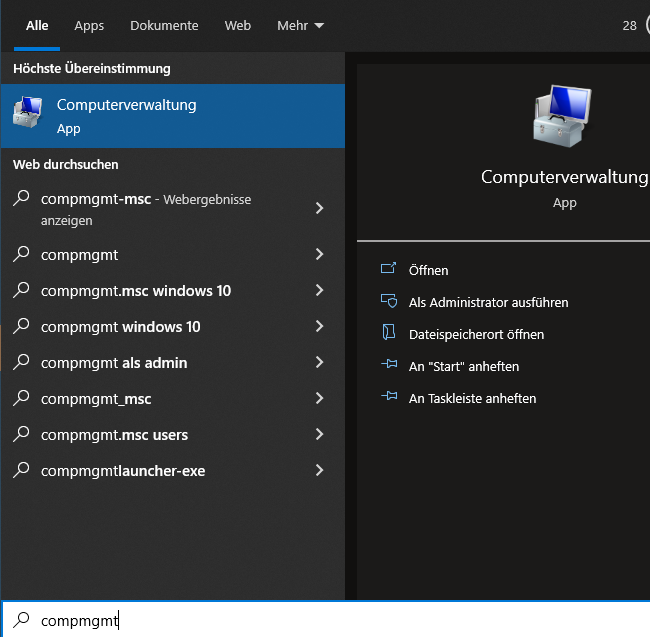The image size is (650, 637).
Task: Click Öffnen to open Computerverwaltung
Action: [x=429, y=270]
